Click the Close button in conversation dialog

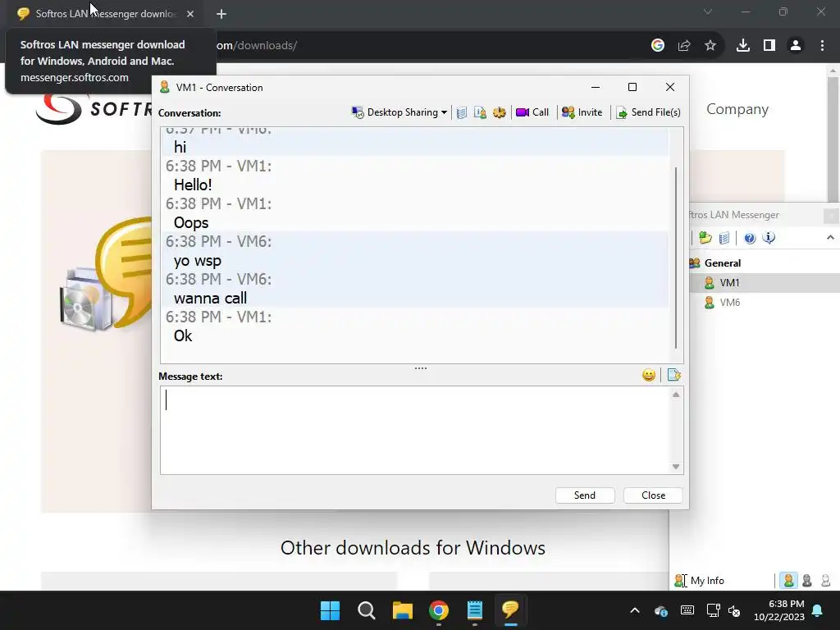653,495
